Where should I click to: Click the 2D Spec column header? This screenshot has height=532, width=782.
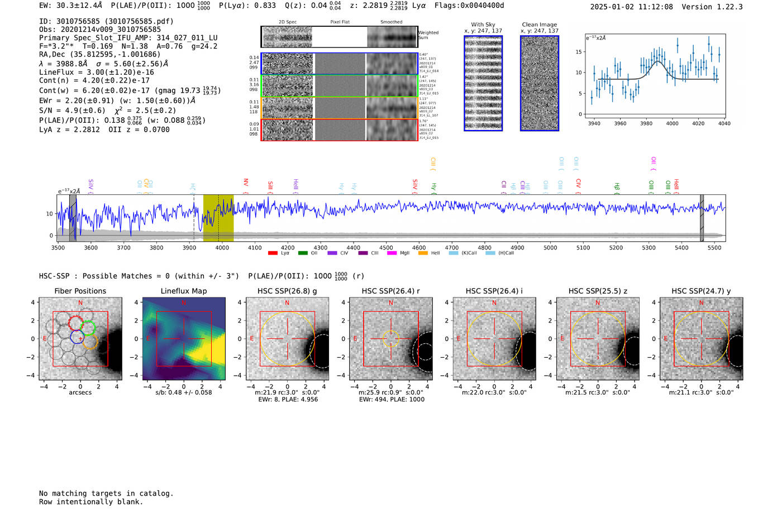click(x=288, y=22)
